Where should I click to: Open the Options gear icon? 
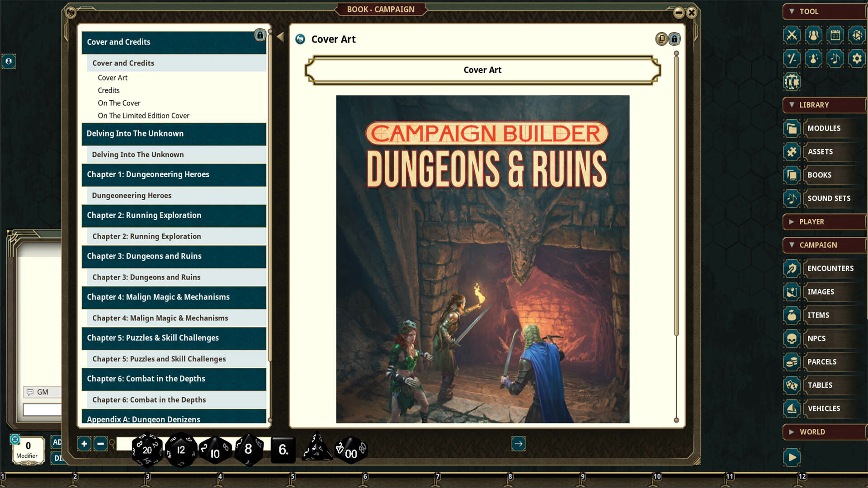(857, 59)
